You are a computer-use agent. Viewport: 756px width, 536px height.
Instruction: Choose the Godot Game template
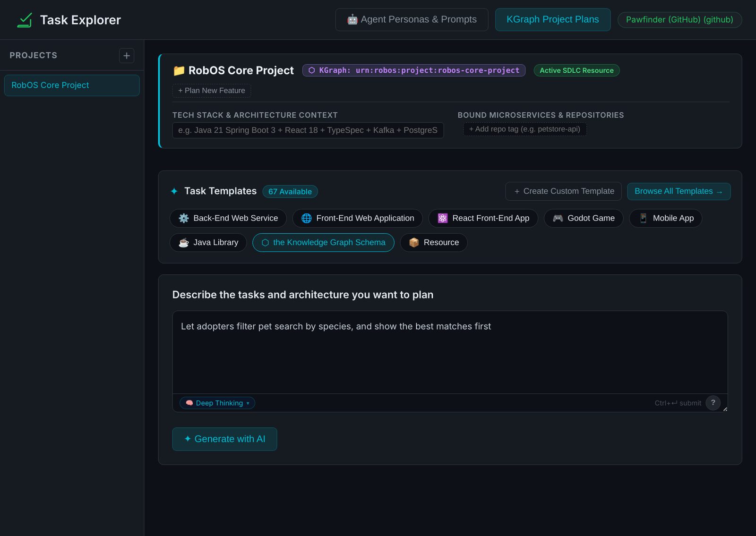click(x=584, y=218)
